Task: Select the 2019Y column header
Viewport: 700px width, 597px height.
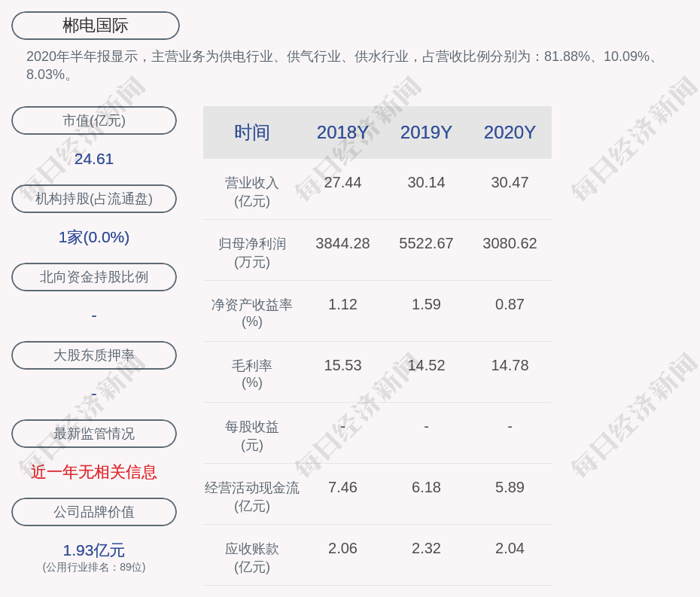Action: point(426,132)
